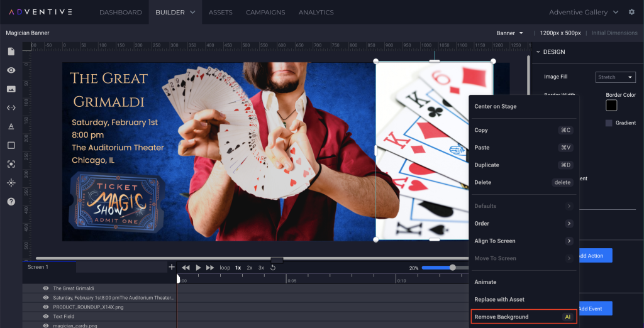Toggle visibility of PRODUCT_ROUNDUP_X14X.png layer

click(46, 307)
